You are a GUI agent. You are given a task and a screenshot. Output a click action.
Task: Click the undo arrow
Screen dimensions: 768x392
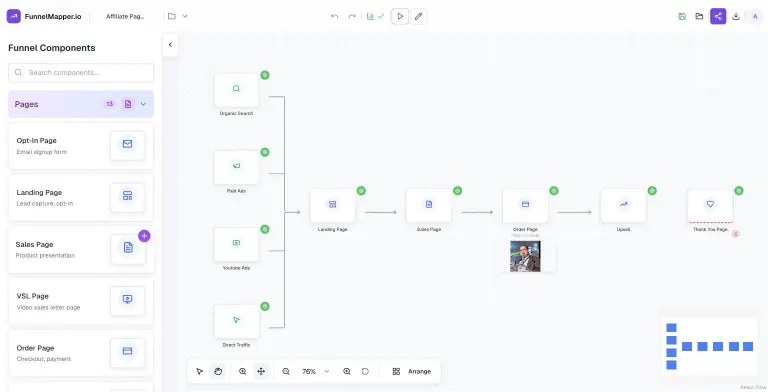coord(335,16)
